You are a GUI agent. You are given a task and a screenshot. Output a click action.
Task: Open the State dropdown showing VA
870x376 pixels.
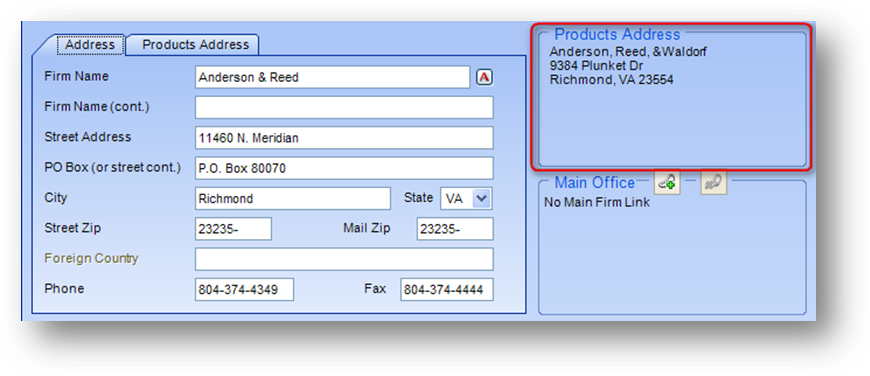(466, 199)
